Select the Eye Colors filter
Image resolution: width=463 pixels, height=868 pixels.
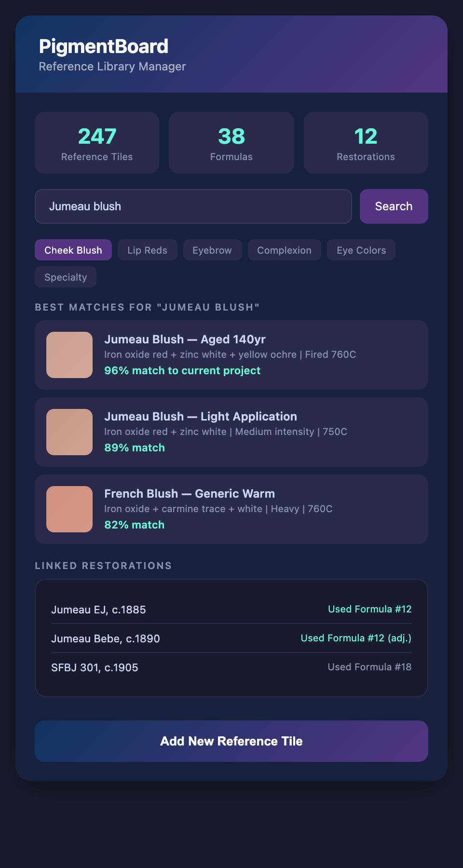pos(361,250)
